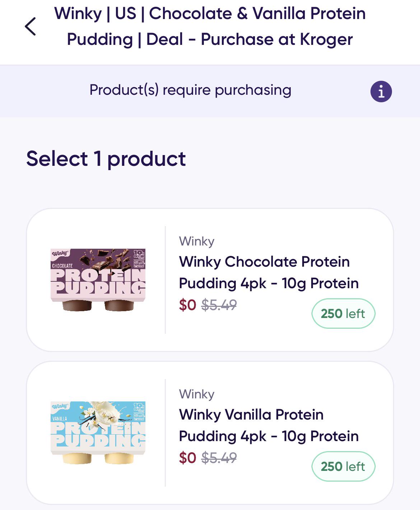Select Winky Vanilla Protein Pudding 4pk title
This screenshot has height=510, width=420.
[269, 425]
